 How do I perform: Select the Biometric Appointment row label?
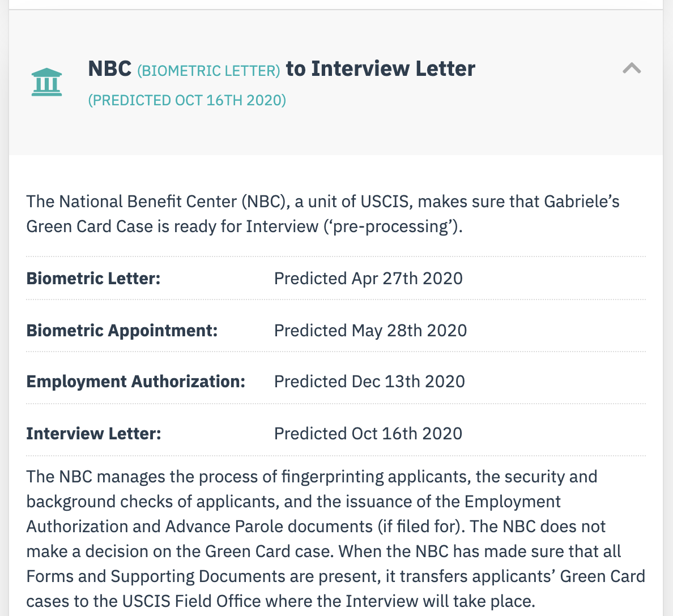(x=122, y=330)
